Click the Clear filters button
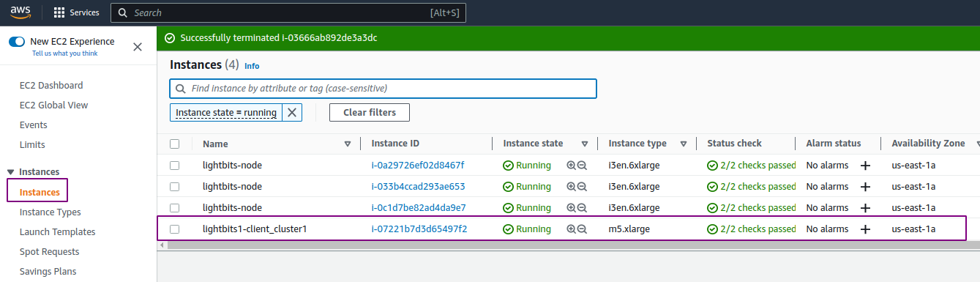 pos(370,112)
